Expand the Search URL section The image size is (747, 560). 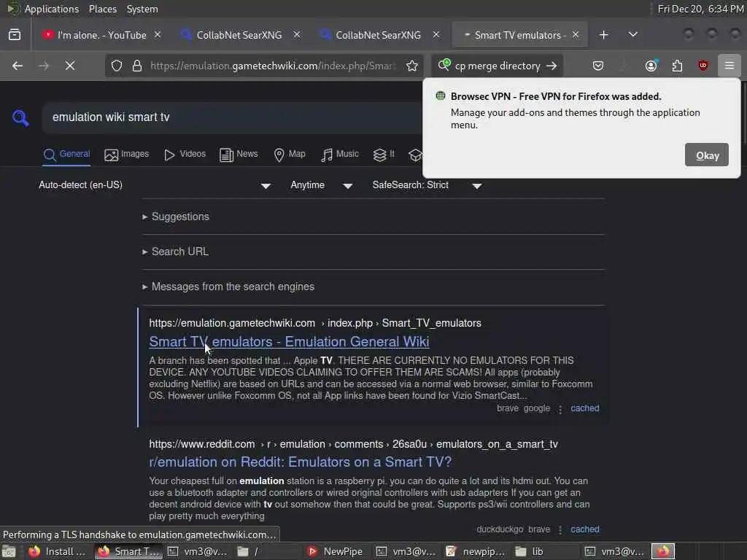pyautogui.click(x=175, y=252)
